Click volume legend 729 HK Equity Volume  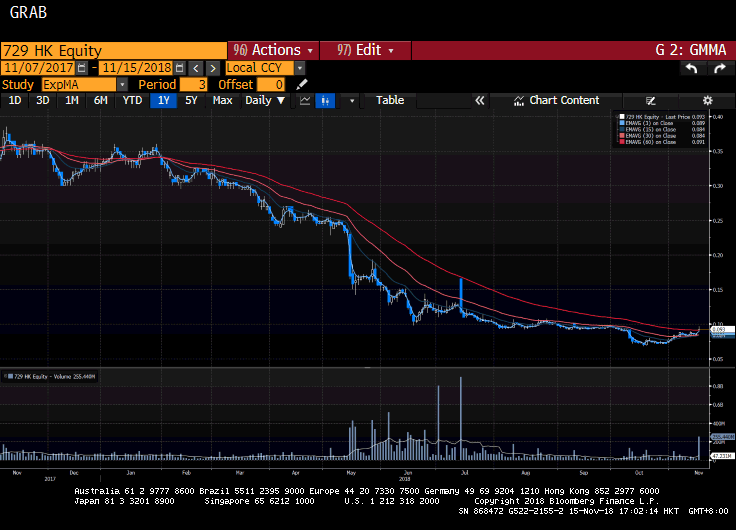pyautogui.click(x=51, y=376)
